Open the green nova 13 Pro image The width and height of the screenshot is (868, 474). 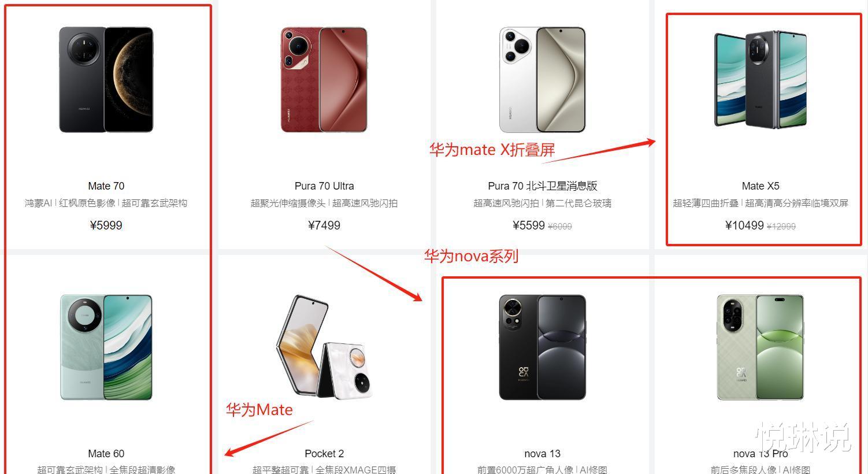pos(761,347)
